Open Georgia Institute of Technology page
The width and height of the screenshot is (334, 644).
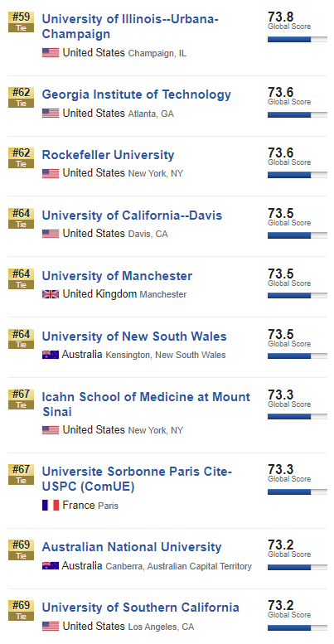[x=137, y=94]
